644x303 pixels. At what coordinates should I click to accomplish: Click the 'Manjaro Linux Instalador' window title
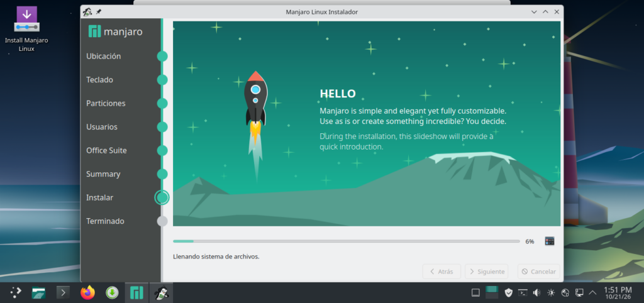(x=321, y=12)
